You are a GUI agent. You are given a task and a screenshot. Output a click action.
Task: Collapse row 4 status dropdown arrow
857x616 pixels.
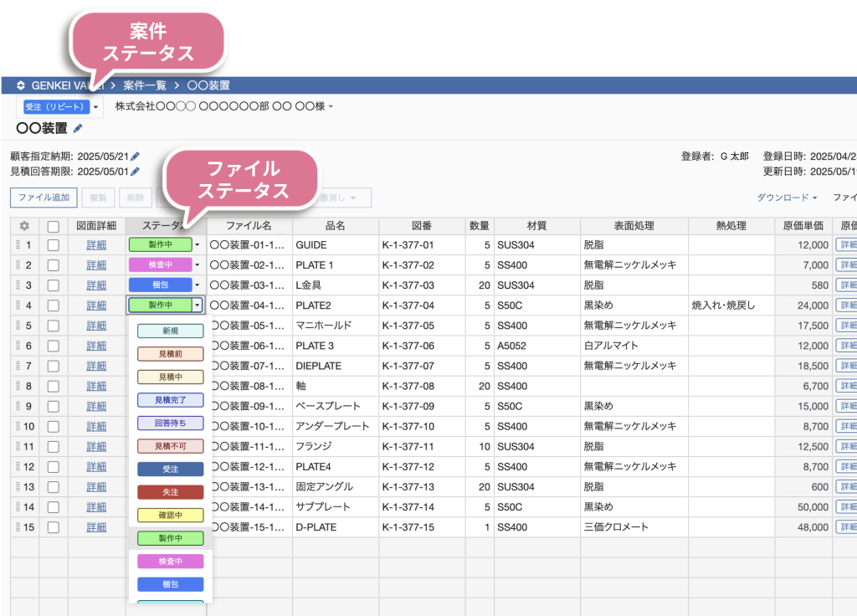point(198,305)
